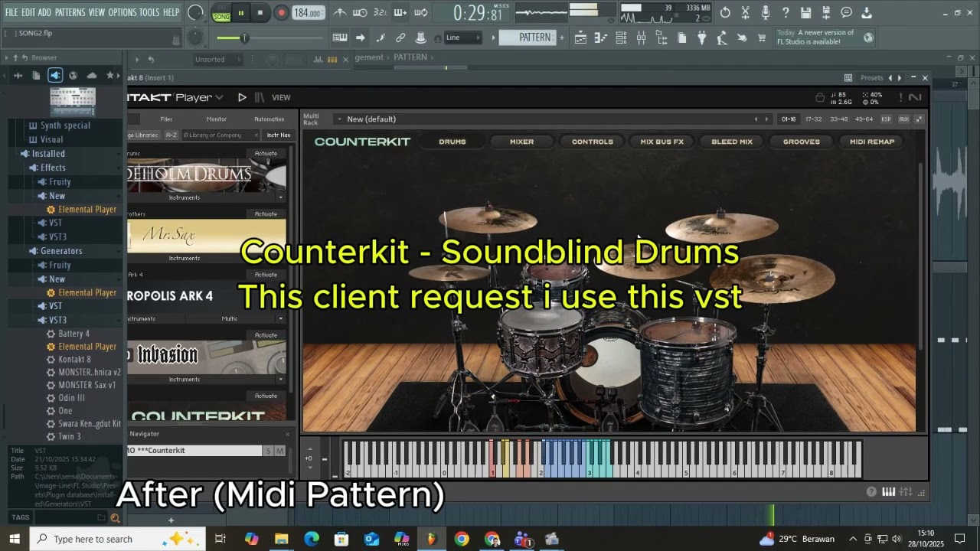Open the Piano roll view icon
The image size is (980, 551).
(601, 37)
